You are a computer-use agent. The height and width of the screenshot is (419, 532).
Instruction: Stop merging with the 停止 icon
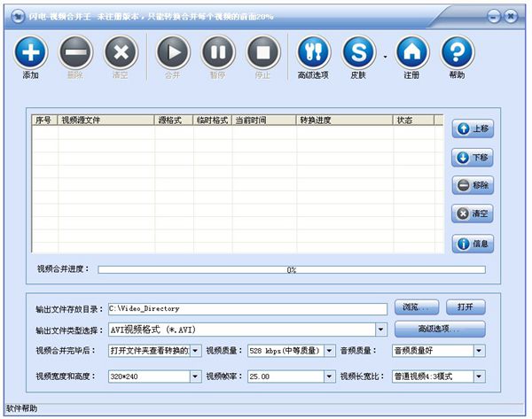click(263, 52)
